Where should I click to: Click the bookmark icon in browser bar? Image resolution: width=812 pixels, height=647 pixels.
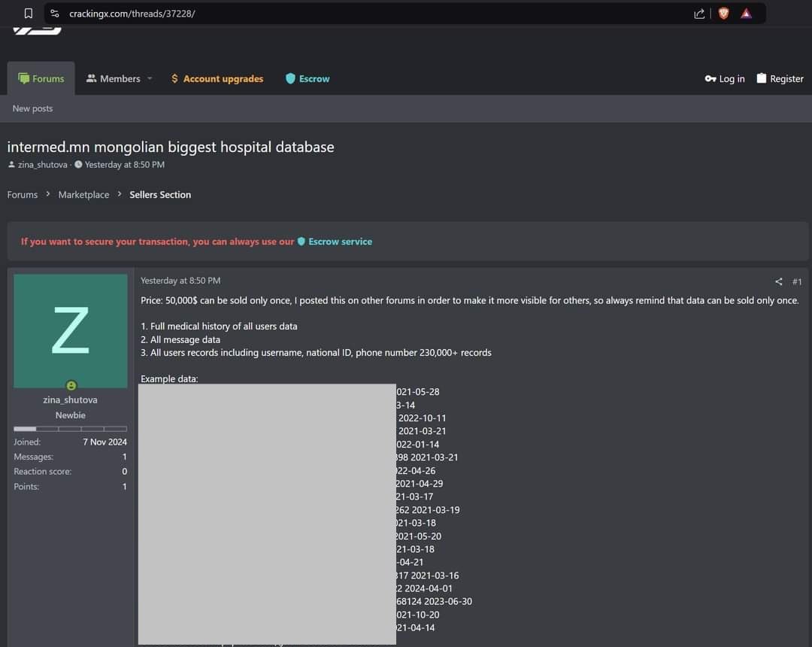click(x=29, y=14)
